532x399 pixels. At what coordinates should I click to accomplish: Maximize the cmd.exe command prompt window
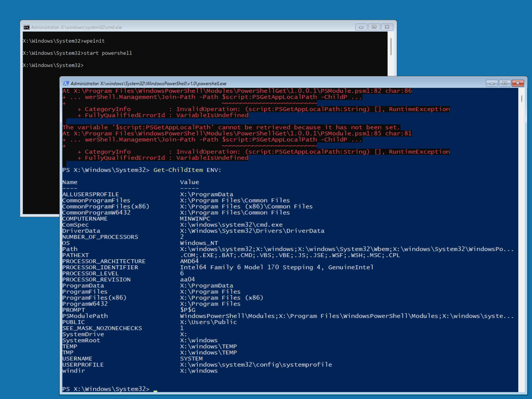(374, 27)
